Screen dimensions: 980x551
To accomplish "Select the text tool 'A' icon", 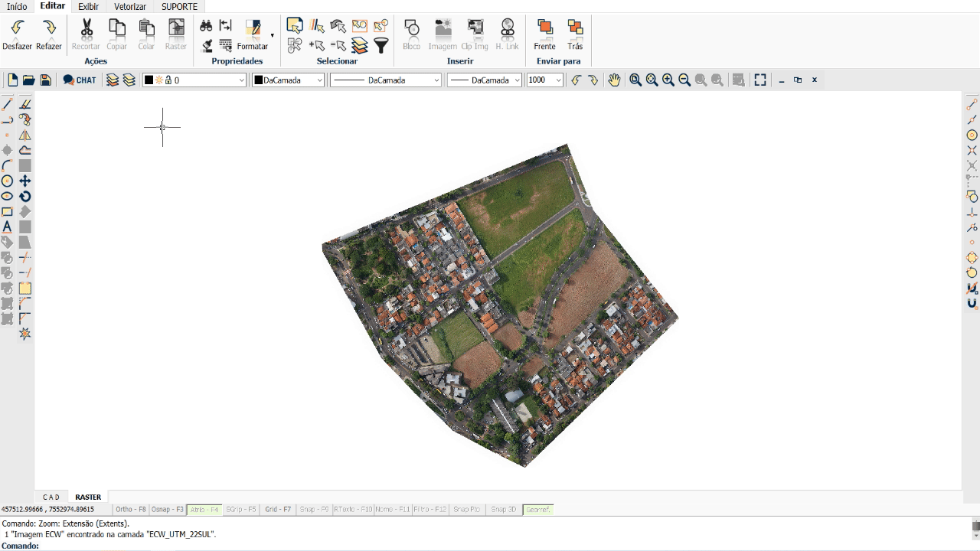I will click(x=8, y=227).
